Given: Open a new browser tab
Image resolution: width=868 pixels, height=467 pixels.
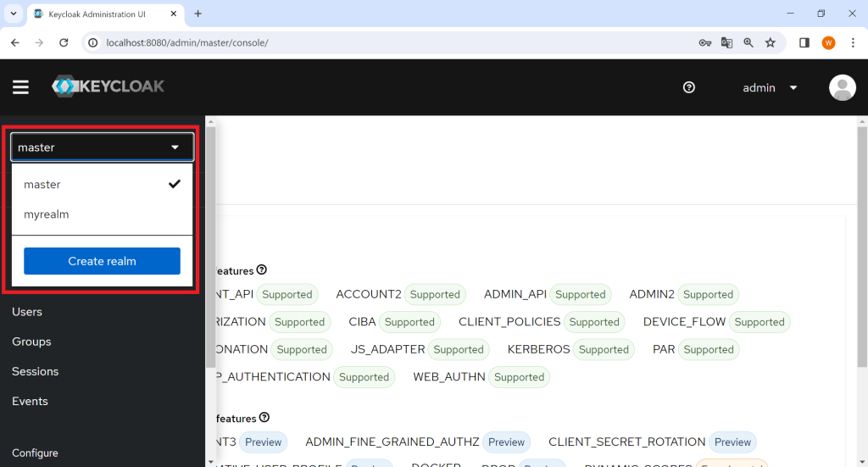Looking at the screenshot, I should point(198,14).
